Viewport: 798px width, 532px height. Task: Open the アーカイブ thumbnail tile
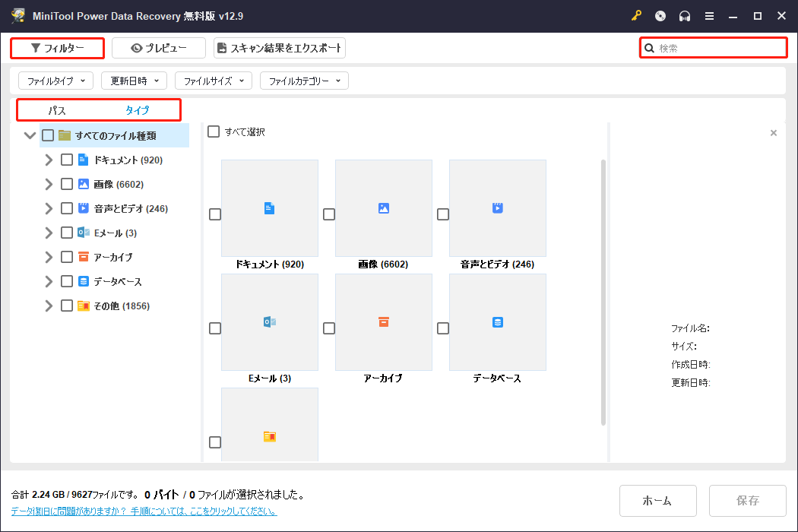click(384, 322)
